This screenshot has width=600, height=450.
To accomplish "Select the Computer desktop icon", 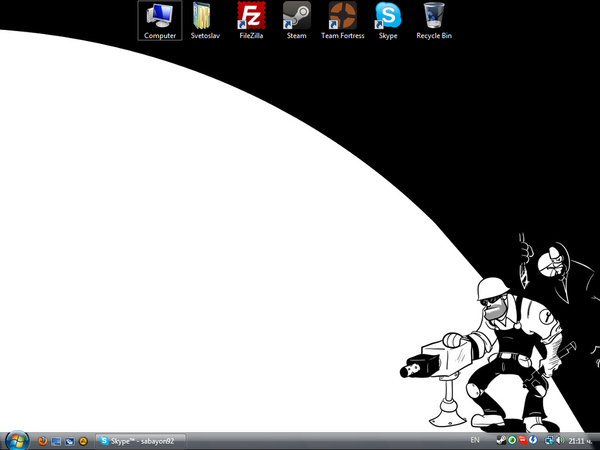I will coord(160,20).
